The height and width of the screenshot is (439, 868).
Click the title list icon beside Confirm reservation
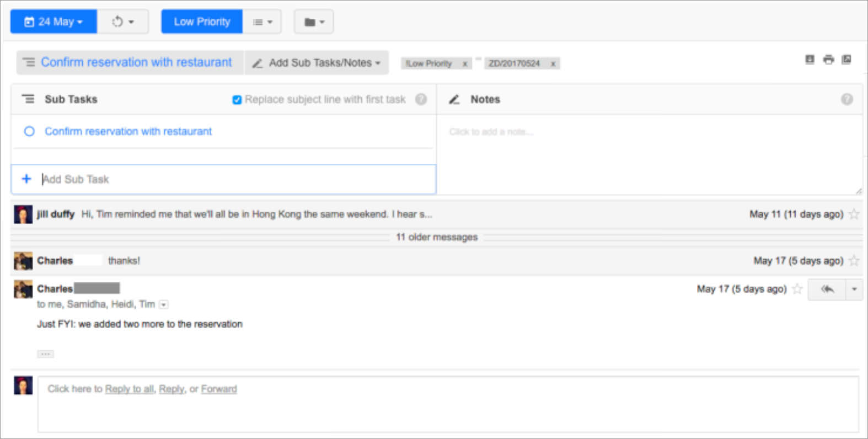tap(29, 62)
